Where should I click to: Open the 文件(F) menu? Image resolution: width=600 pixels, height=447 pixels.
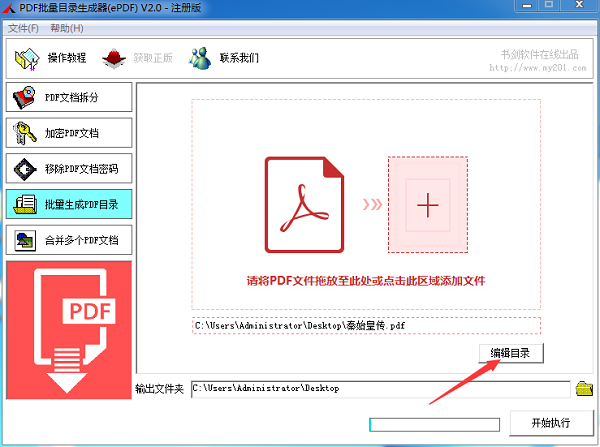click(x=23, y=27)
